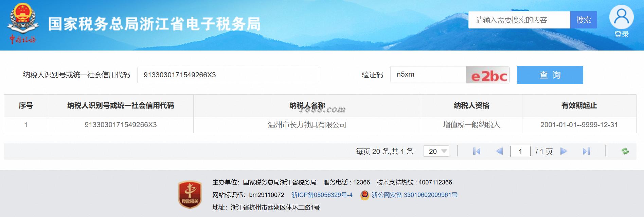
Task: Go to last page icon
Action: pos(586,151)
